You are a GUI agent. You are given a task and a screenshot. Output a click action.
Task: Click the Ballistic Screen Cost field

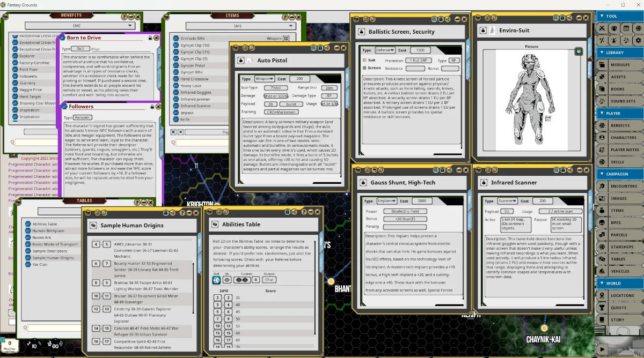pos(421,50)
